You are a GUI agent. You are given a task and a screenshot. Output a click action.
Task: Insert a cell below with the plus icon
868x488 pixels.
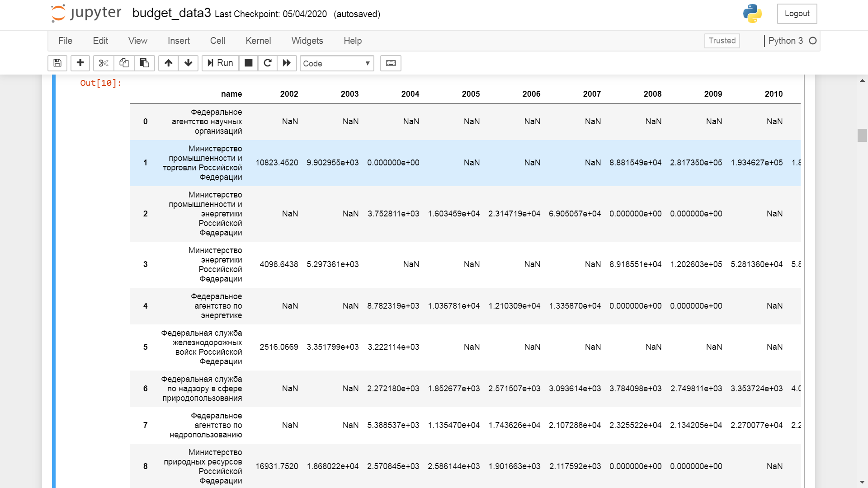pos(80,63)
